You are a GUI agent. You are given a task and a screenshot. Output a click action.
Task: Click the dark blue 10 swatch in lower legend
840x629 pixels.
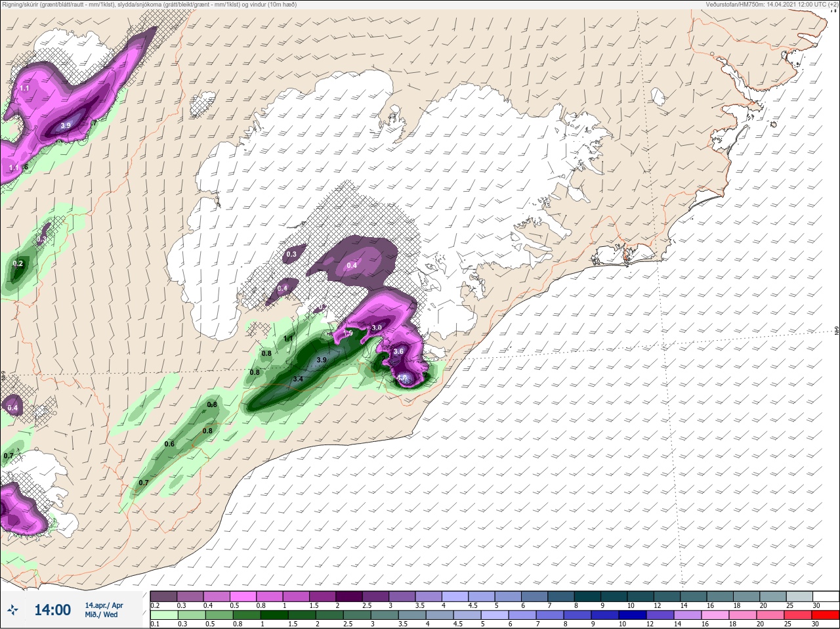point(633,615)
